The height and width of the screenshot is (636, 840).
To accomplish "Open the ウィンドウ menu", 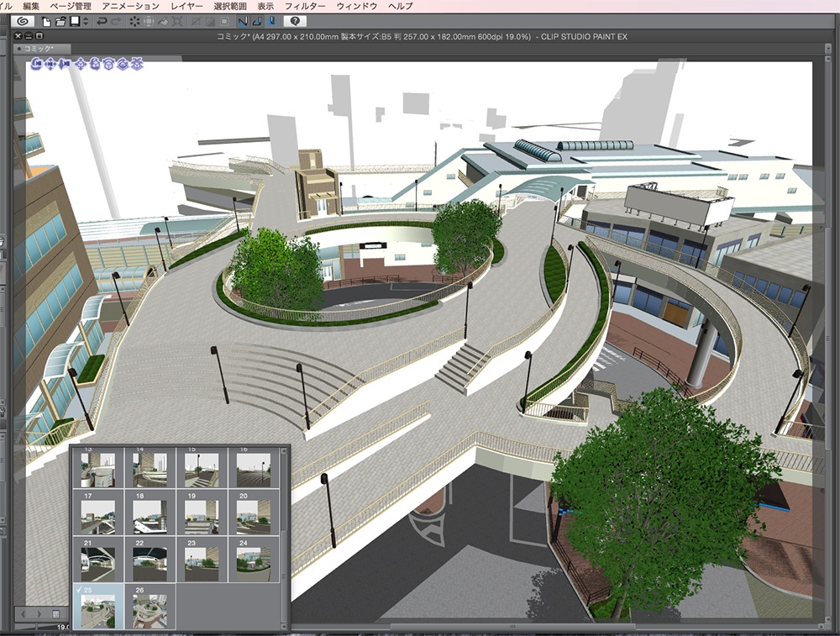I will [357, 6].
